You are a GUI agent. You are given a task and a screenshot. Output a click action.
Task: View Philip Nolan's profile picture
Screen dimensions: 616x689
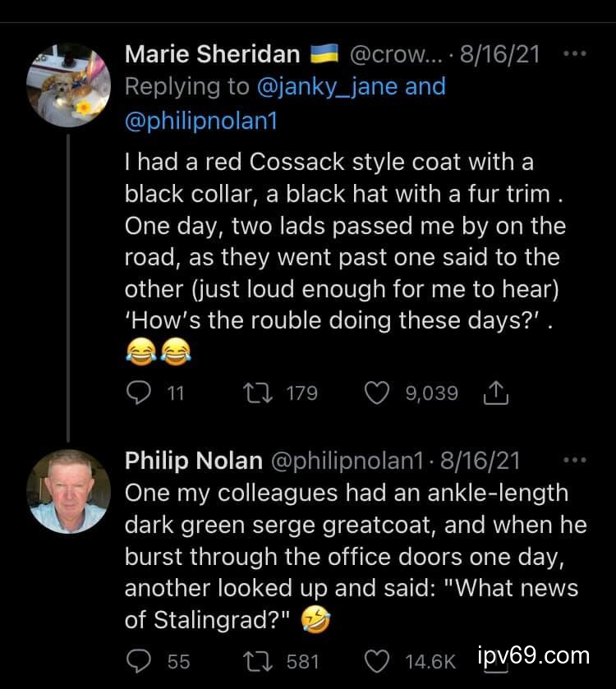tap(69, 490)
